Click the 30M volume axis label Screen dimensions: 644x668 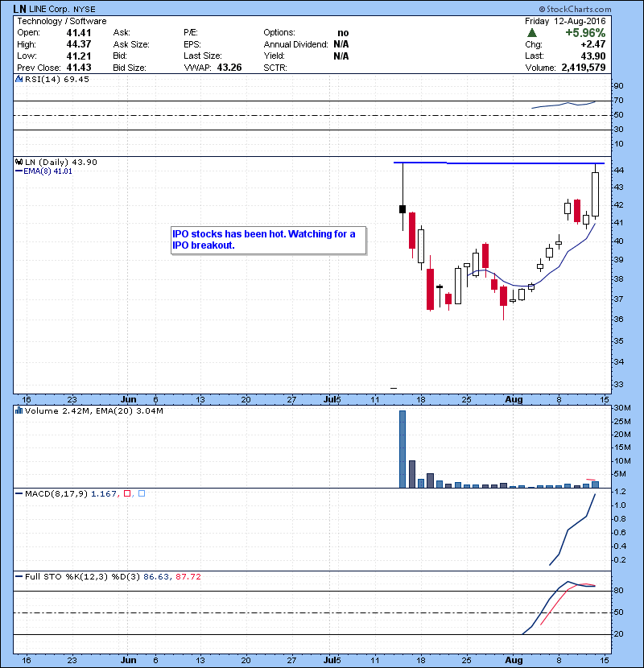click(622, 408)
